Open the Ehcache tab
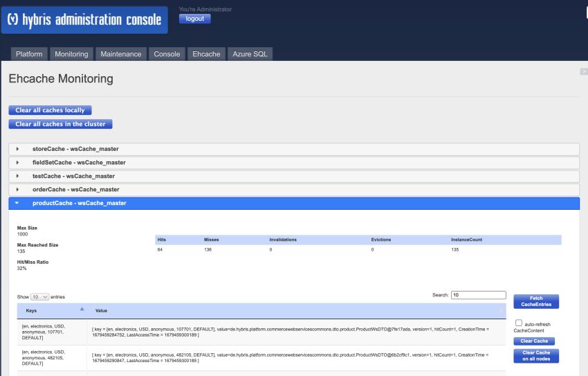 (206, 54)
